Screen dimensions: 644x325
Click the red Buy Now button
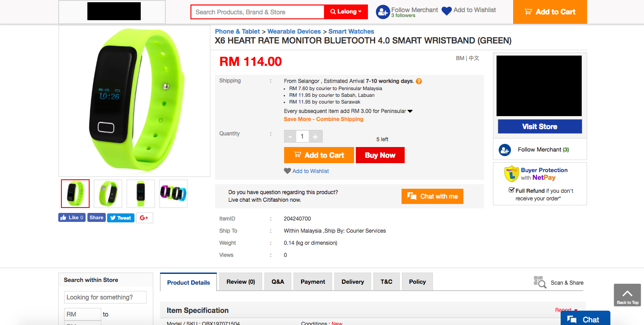coord(380,155)
